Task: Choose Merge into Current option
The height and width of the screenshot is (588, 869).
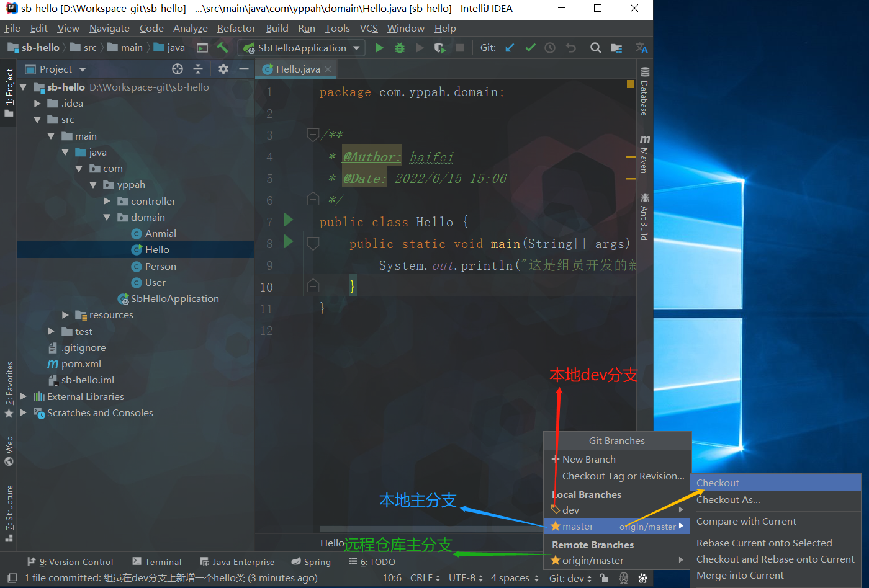Action: pyautogui.click(x=740, y=576)
